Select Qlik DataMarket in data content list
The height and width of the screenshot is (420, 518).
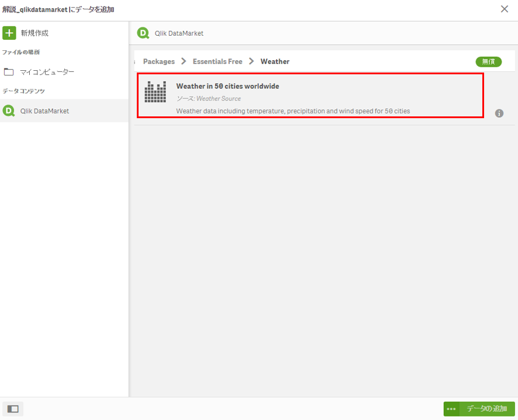64,111
